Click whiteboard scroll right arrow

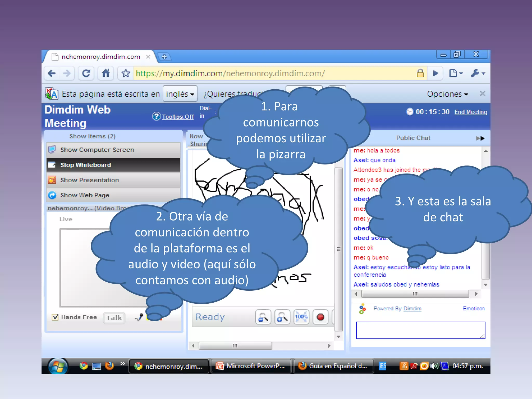pos(329,346)
